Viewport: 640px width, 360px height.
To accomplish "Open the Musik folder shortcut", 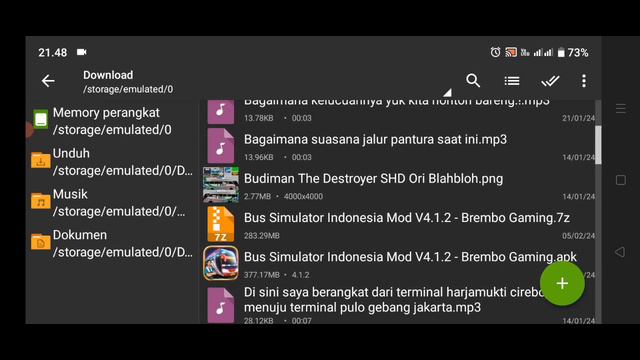I will click(112, 202).
